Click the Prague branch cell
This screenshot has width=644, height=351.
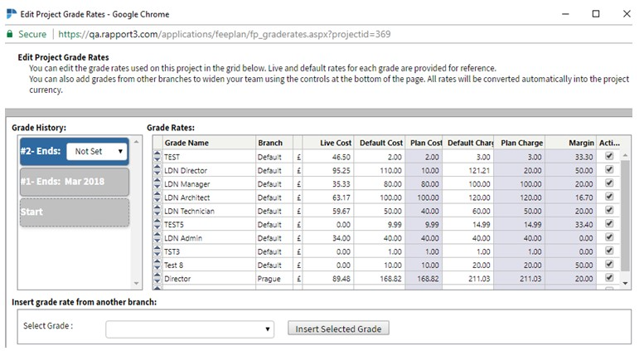coord(274,278)
